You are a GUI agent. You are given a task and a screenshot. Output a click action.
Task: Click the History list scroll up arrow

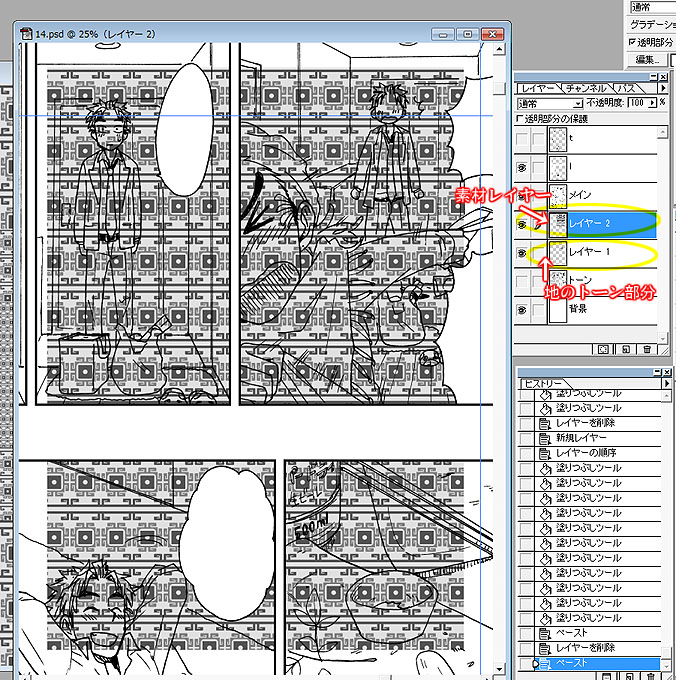pos(666,395)
